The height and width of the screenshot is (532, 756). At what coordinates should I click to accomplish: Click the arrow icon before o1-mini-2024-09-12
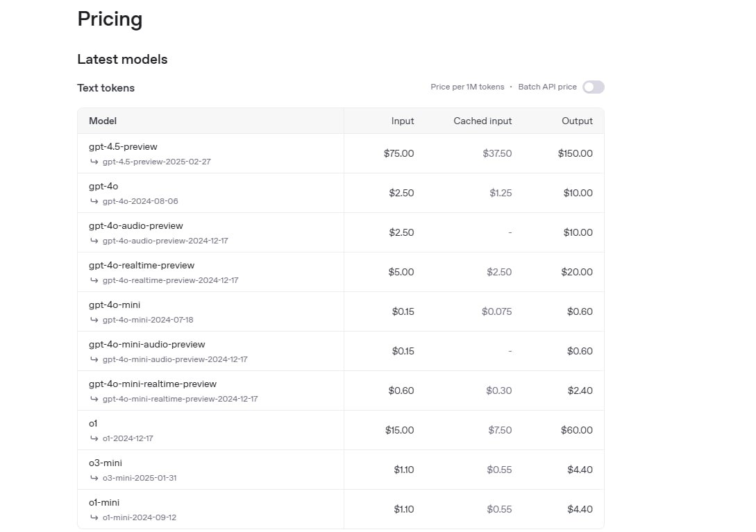pos(94,517)
